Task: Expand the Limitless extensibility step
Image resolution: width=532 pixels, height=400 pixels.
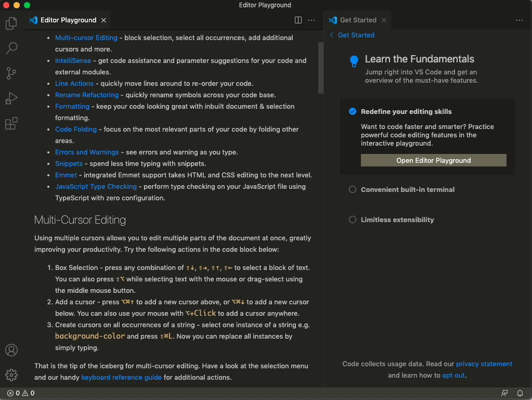Action: (397, 220)
